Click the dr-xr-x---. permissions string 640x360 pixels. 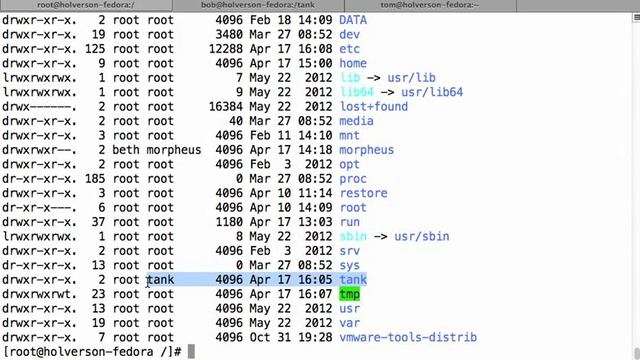pos(39,208)
